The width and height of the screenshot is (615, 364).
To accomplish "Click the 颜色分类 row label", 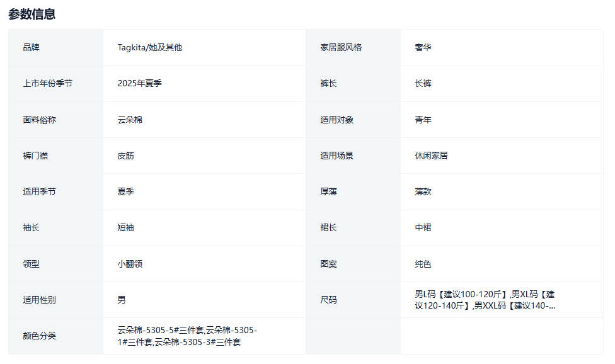I will click(39, 336).
